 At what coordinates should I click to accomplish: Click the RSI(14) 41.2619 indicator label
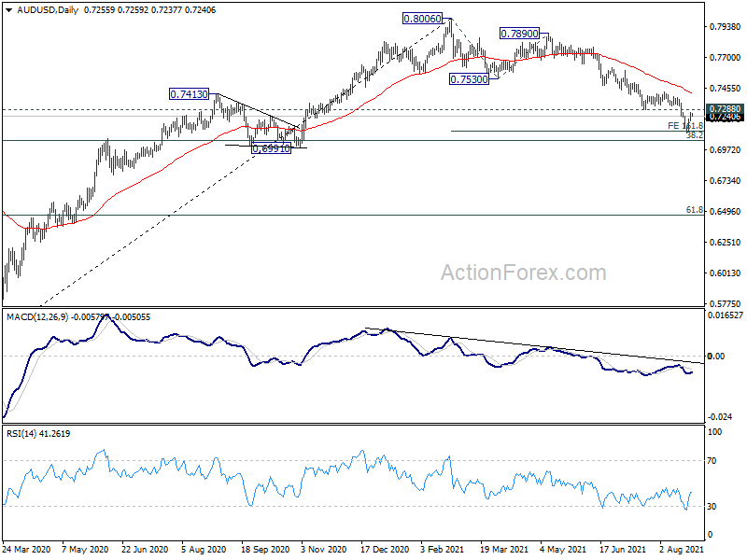click(38, 434)
